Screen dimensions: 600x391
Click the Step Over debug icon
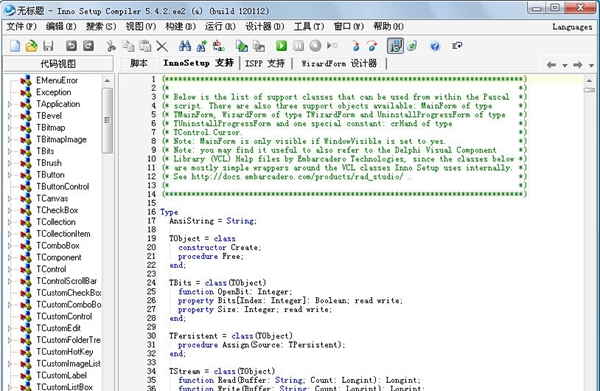coord(372,46)
